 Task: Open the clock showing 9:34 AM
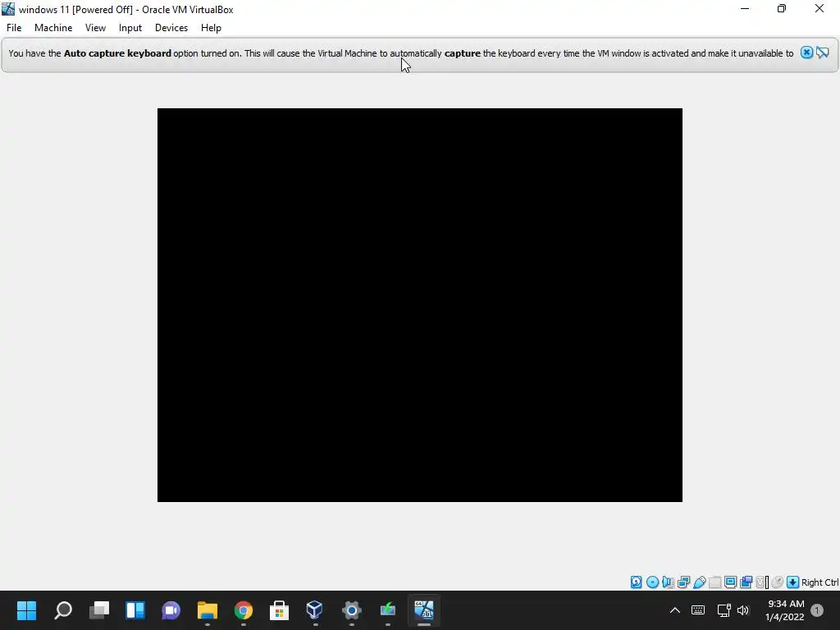coord(785,610)
